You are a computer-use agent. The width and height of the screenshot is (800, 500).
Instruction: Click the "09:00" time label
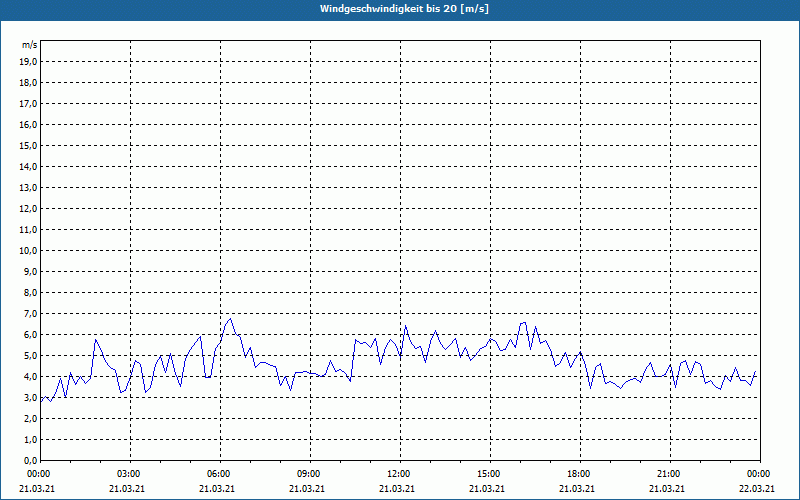(x=310, y=474)
